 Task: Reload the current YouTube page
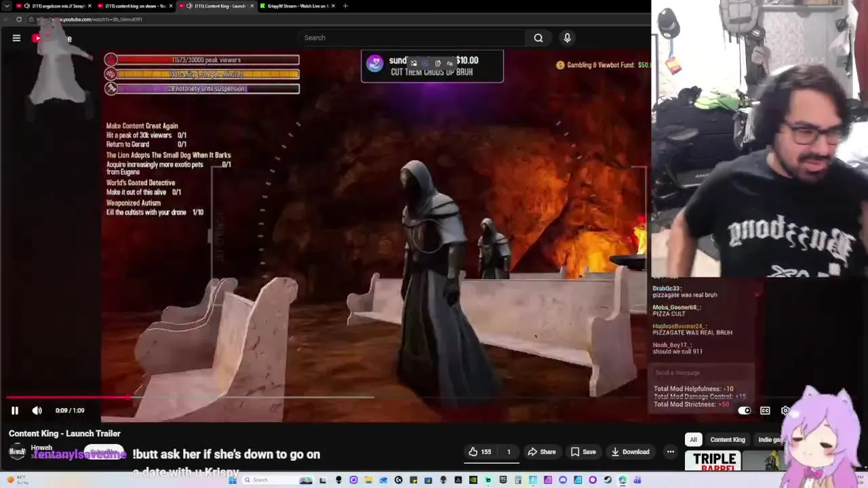[x=19, y=20]
